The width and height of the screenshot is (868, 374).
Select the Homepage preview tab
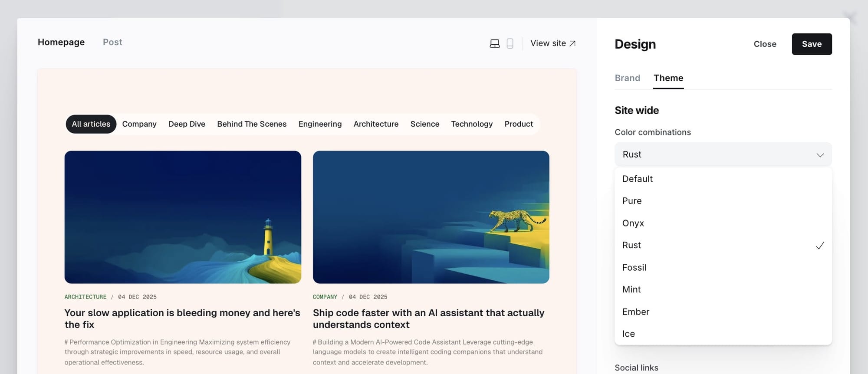coord(61,42)
